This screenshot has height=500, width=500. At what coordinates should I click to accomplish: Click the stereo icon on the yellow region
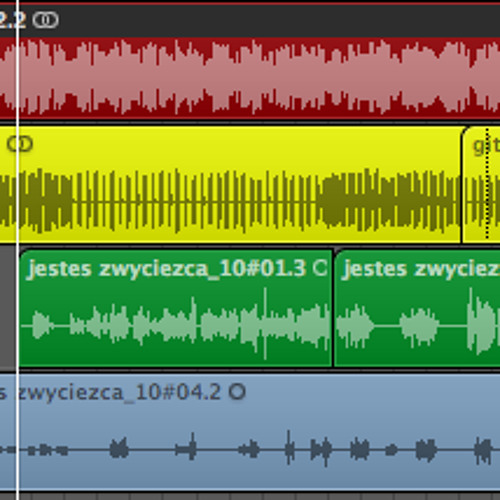coord(20,144)
